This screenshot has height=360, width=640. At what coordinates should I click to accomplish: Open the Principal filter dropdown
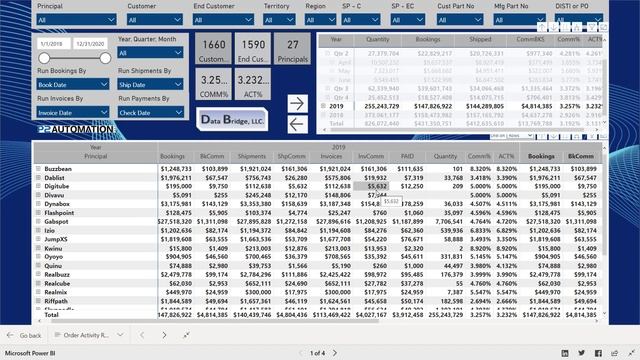(76, 20)
